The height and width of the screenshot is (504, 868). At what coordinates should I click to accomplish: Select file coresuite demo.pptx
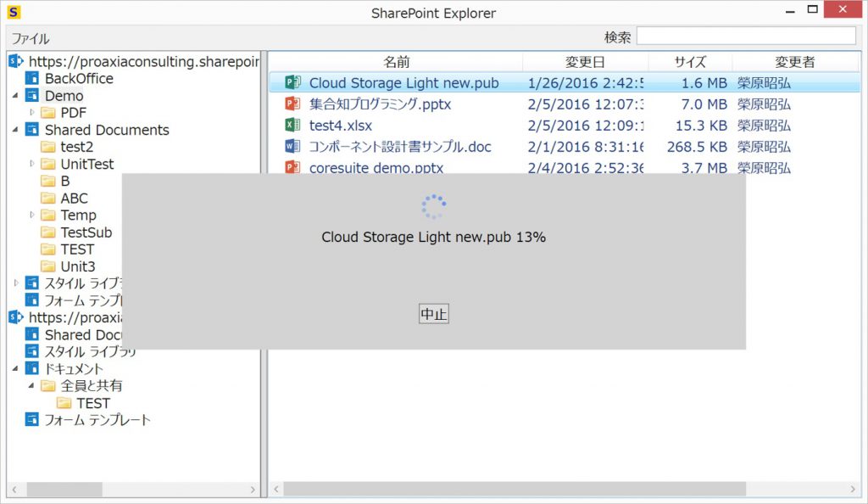coord(376,167)
